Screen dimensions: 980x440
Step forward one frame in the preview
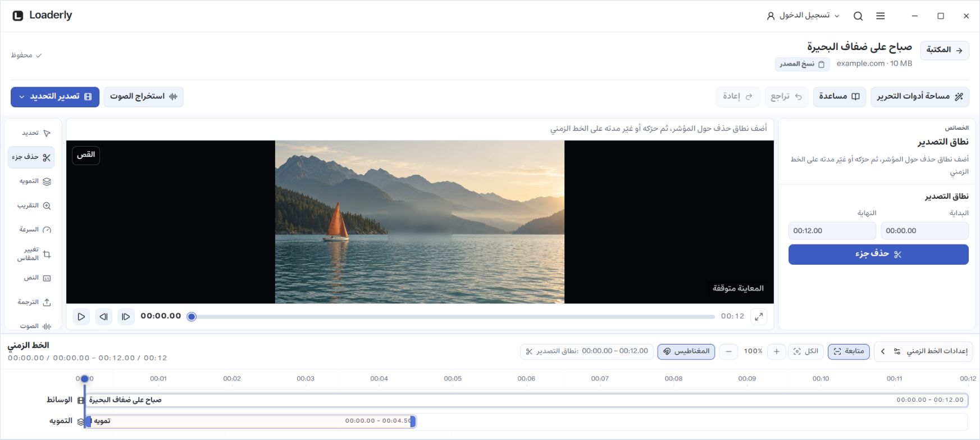pos(126,317)
